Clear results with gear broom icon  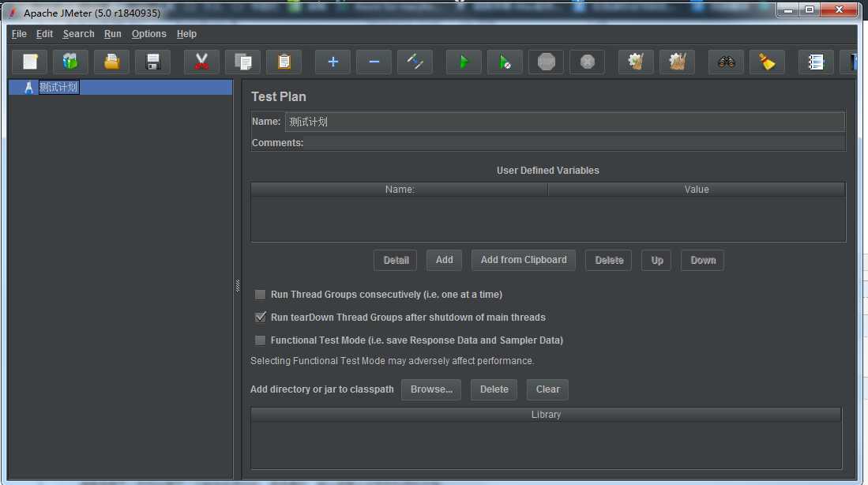pyautogui.click(x=636, y=62)
